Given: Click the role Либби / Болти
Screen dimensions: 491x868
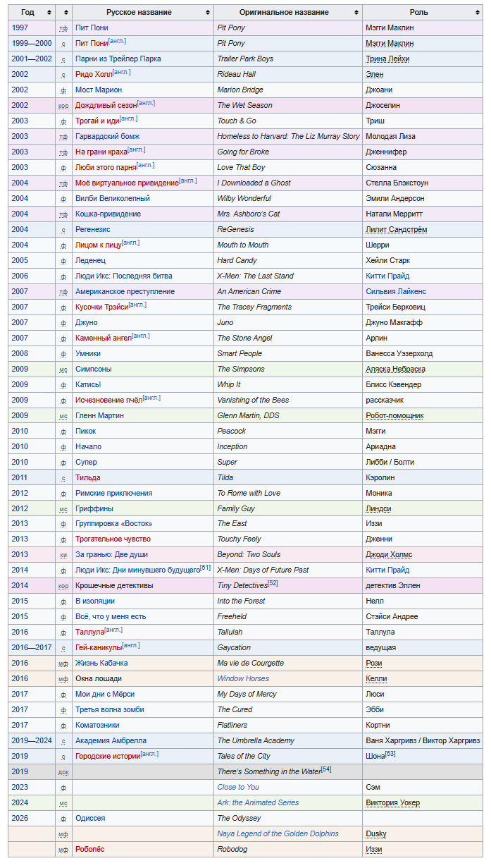Looking at the screenshot, I should 390,463.
